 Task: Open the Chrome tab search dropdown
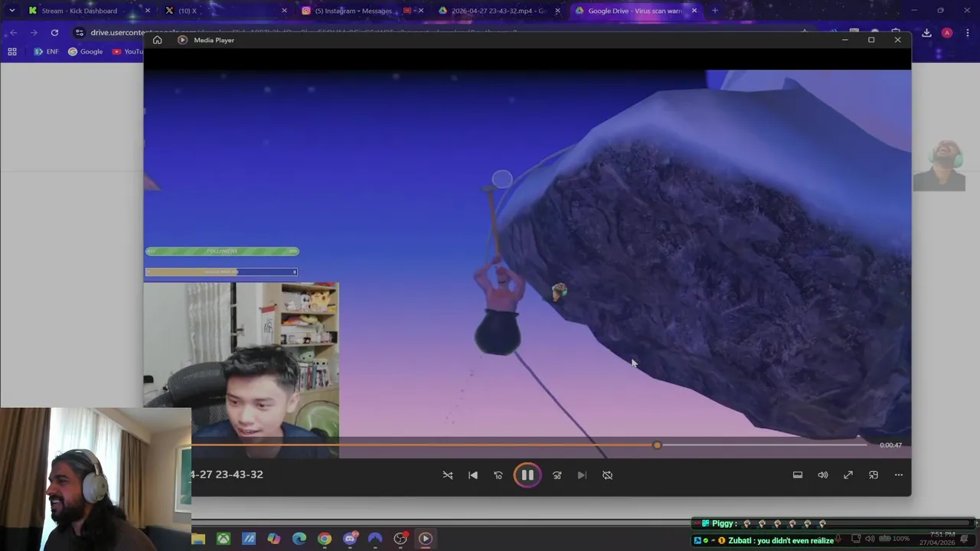click(x=11, y=11)
